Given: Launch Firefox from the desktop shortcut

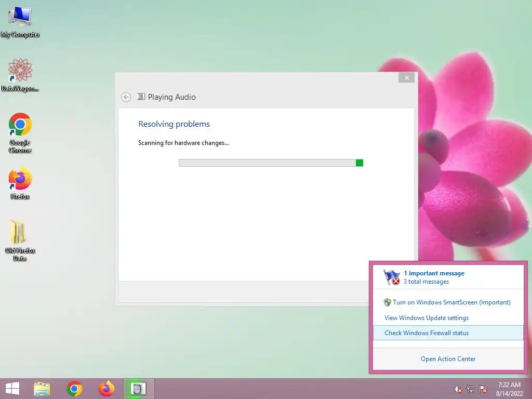Looking at the screenshot, I should [20, 183].
